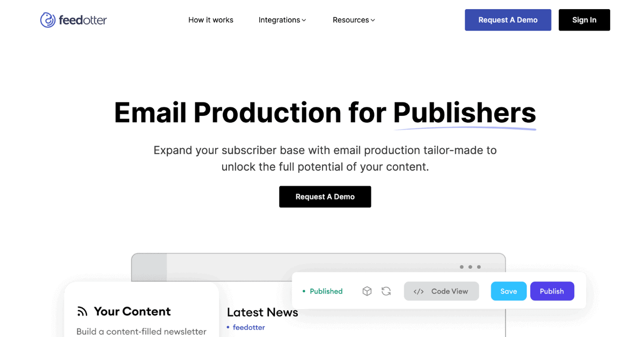Click the feedotter otter logo icon
Screen dimensions: 644x337
tap(48, 20)
